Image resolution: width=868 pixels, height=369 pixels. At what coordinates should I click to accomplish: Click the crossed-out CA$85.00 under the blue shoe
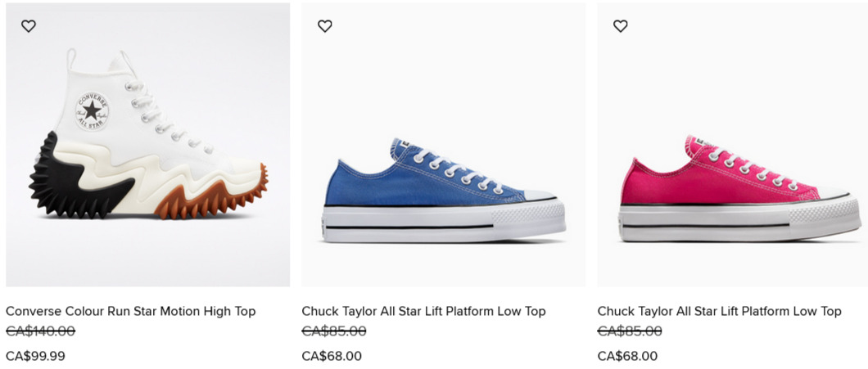[x=334, y=331]
